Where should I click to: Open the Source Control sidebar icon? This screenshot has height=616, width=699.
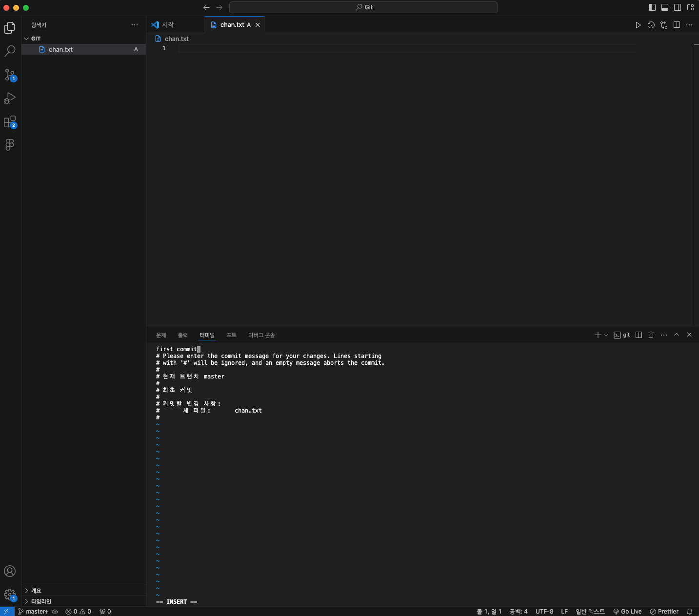pyautogui.click(x=10, y=75)
